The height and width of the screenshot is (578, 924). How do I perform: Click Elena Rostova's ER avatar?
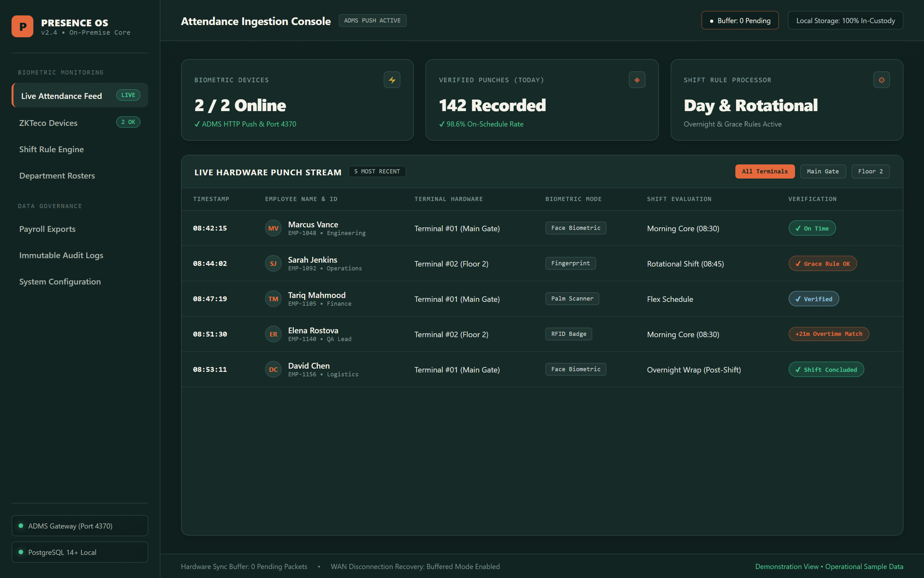pyautogui.click(x=273, y=334)
